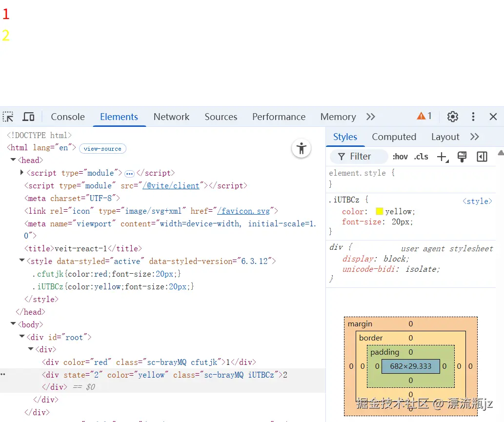The image size is (504, 422).
Task: Collapse the div id root node
Action: (x=21, y=337)
